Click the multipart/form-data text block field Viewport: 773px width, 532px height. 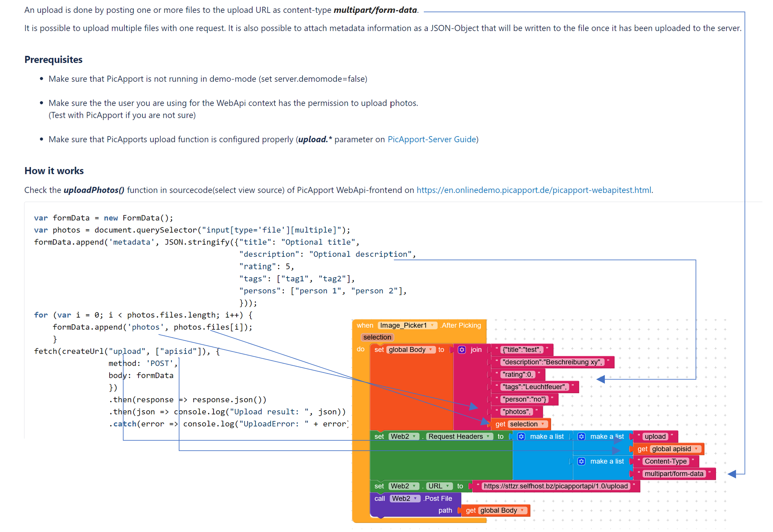coord(674,474)
